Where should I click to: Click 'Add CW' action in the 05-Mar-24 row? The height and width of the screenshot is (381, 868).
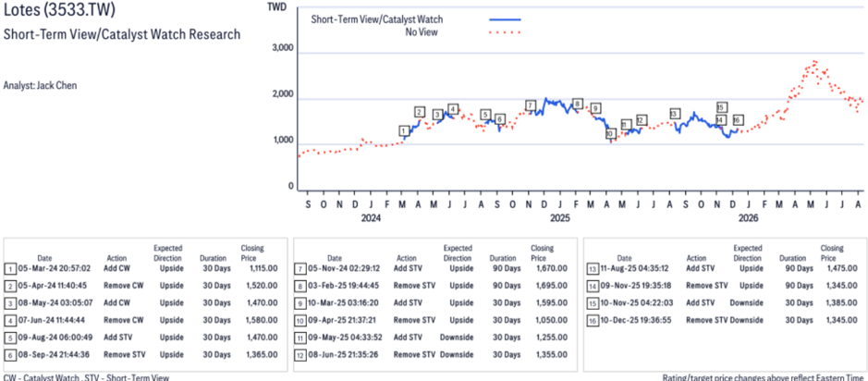(116, 269)
